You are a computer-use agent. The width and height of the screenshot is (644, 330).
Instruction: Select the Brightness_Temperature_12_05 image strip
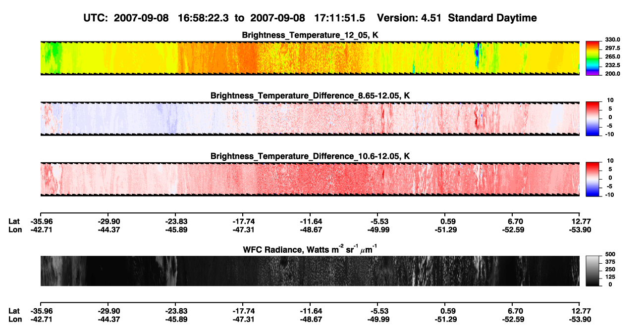(x=310, y=58)
